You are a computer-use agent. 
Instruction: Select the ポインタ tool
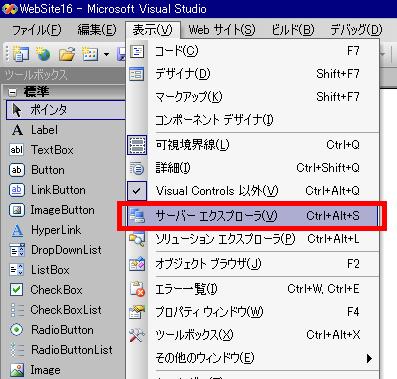click(x=66, y=110)
